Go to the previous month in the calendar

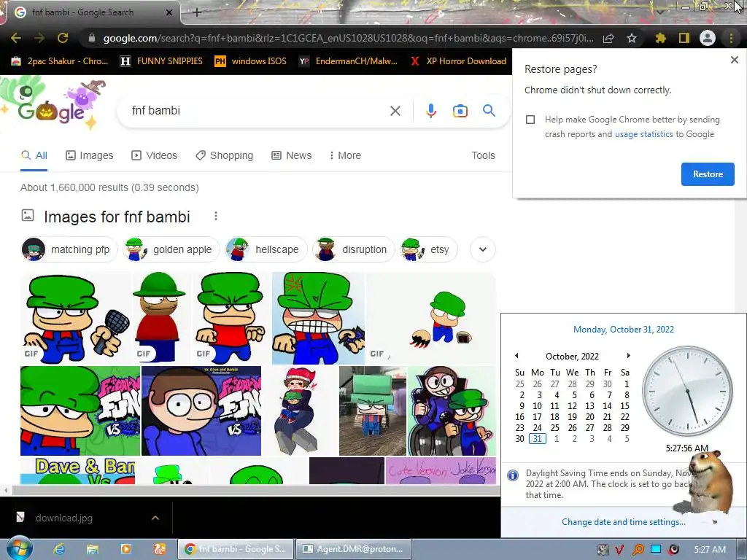coord(516,356)
